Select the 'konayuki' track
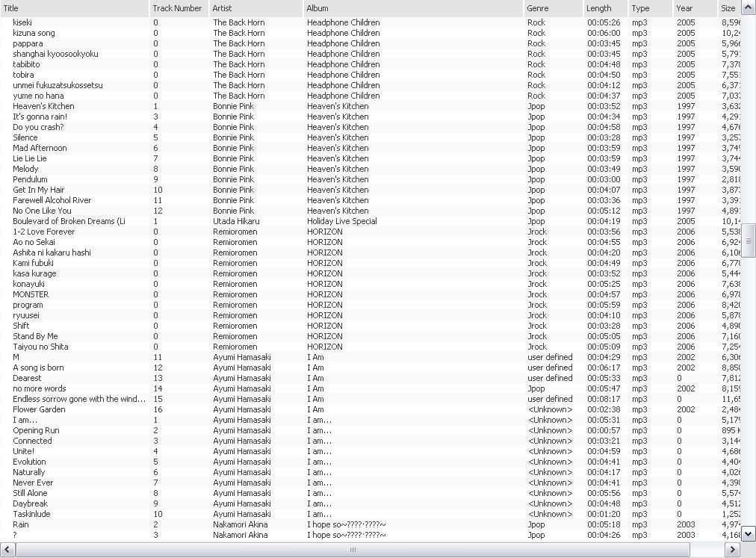The image size is (756, 558). (28, 284)
